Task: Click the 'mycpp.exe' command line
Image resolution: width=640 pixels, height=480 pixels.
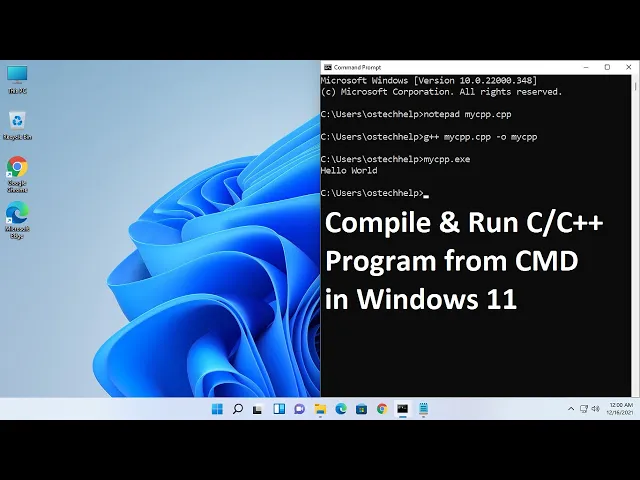Action: 396,159
